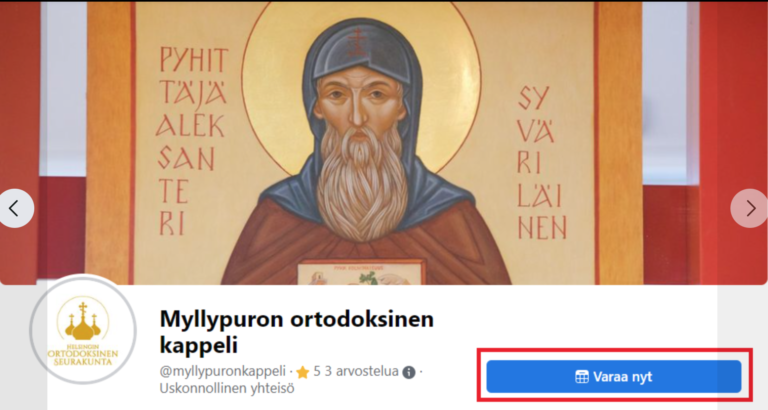The image size is (768, 410).
Task: Click the golden church domes in logo
Action: (83, 322)
